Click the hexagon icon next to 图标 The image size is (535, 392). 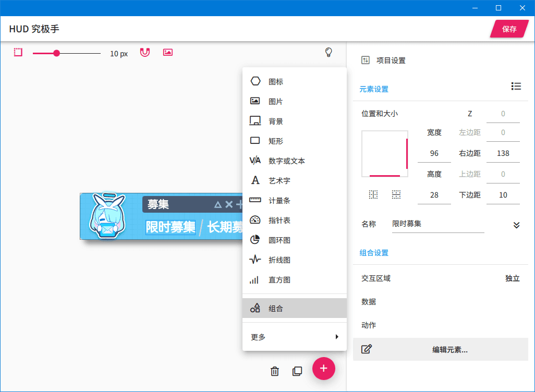pyautogui.click(x=255, y=81)
